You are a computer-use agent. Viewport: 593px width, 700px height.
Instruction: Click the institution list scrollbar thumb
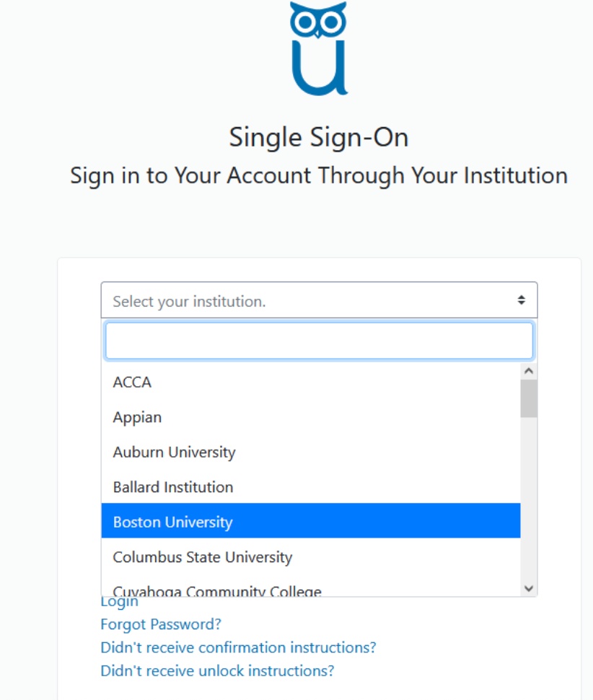pos(529,398)
